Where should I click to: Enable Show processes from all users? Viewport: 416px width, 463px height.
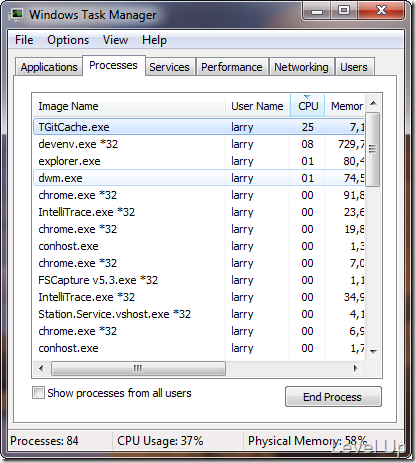pyautogui.click(x=38, y=393)
